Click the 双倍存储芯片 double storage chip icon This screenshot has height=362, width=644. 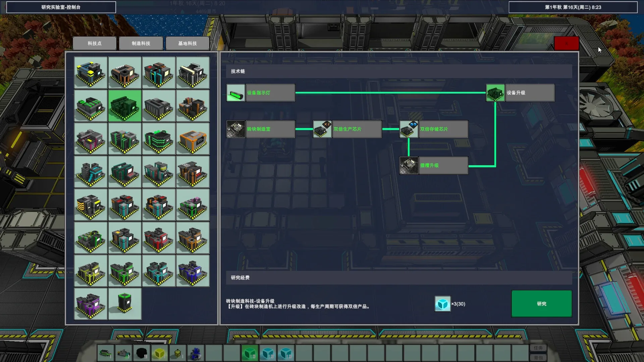coord(409,129)
